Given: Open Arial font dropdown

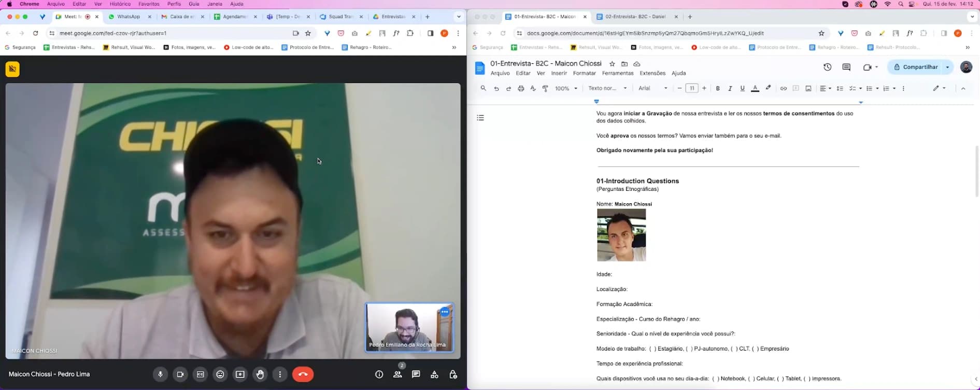Looking at the screenshot, I should 653,88.
